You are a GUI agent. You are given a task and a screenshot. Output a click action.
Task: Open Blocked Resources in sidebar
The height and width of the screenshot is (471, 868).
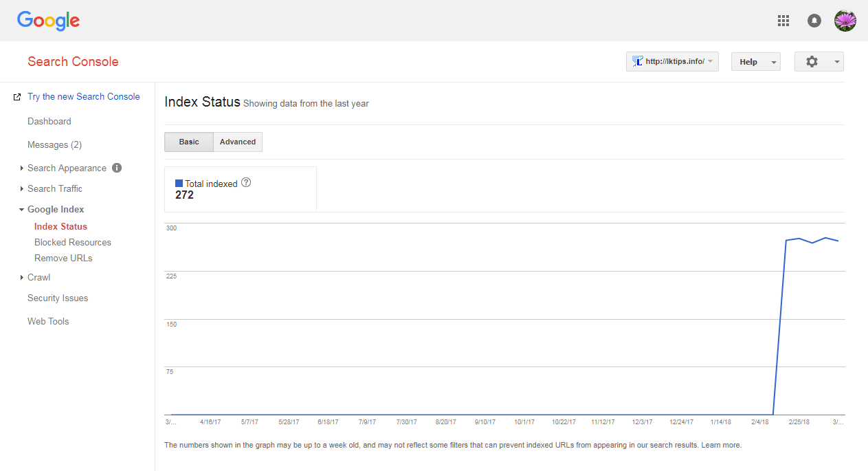tap(73, 242)
